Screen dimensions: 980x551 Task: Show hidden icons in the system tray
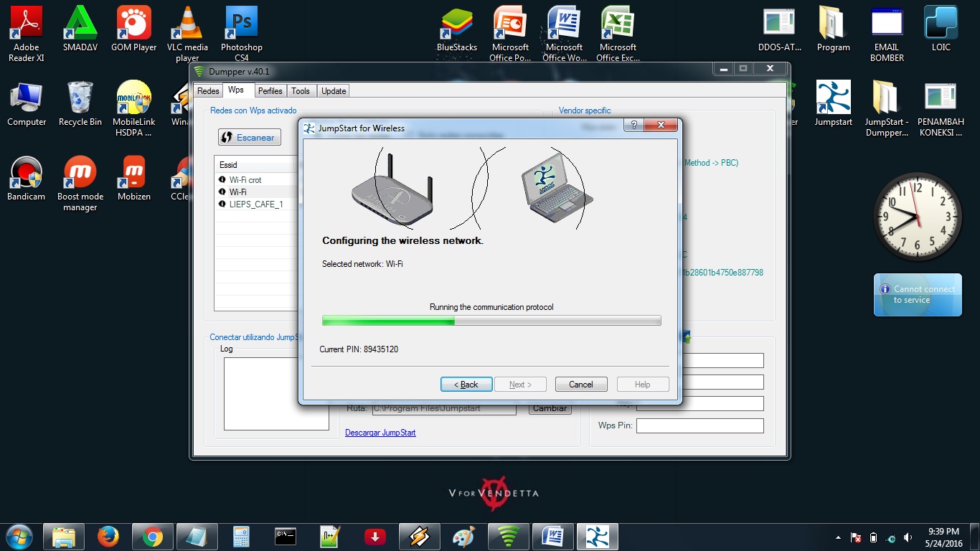pos(837,536)
